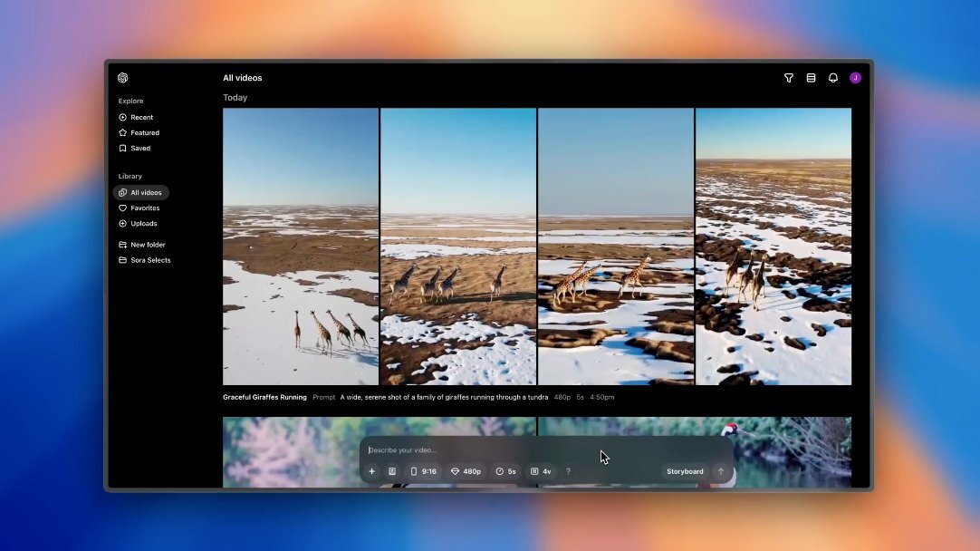Go to Recent in Explore
The height and width of the screenshot is (551, 980).
[x=141, y=117]
